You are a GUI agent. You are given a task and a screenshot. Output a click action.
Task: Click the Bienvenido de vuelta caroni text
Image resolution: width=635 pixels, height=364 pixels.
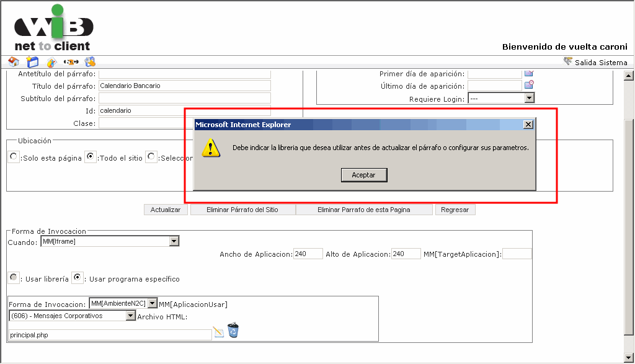pyautogui.click(x=564, y=47)
